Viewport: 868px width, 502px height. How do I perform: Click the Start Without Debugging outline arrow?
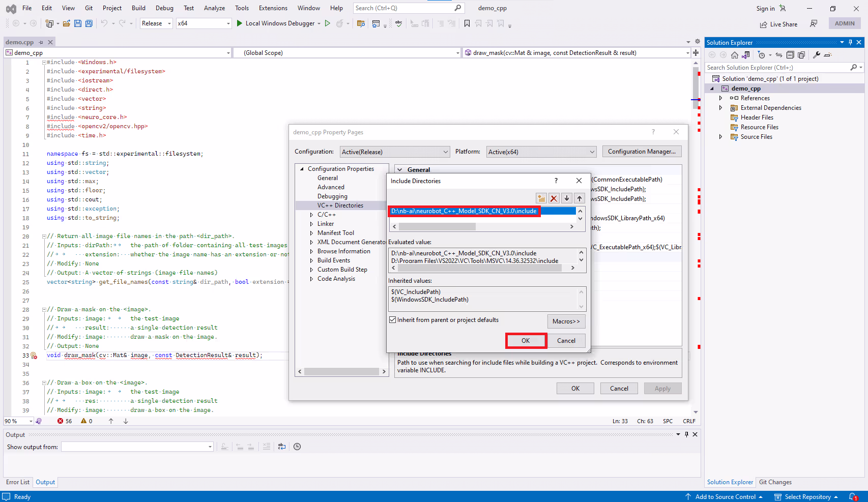coord(328,23)
